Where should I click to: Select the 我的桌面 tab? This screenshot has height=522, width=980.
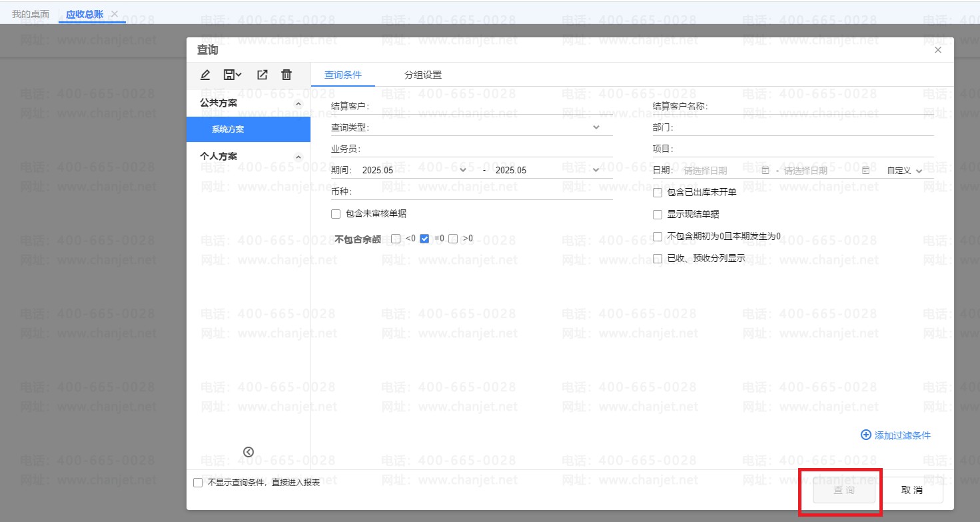31,14
